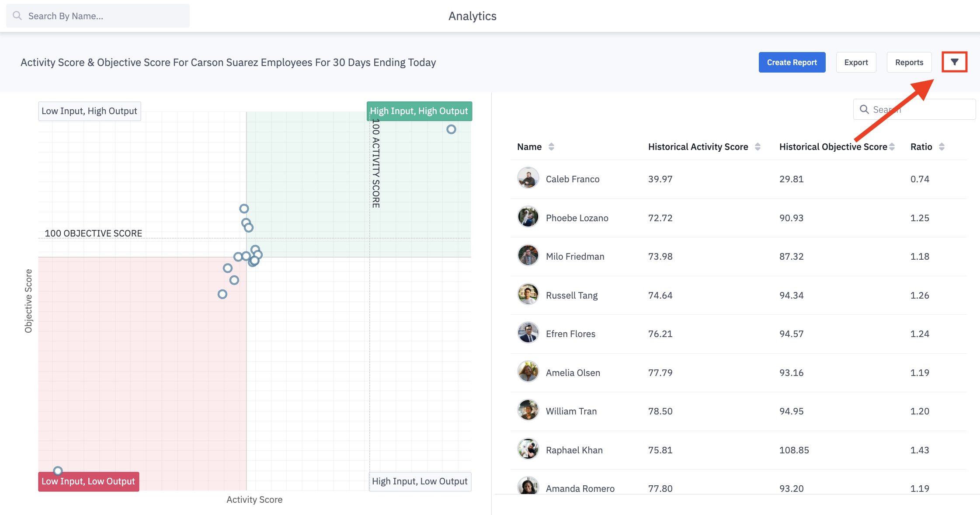
Task: Click the search magnifier in top bar
Action: [x=17, y=16]
